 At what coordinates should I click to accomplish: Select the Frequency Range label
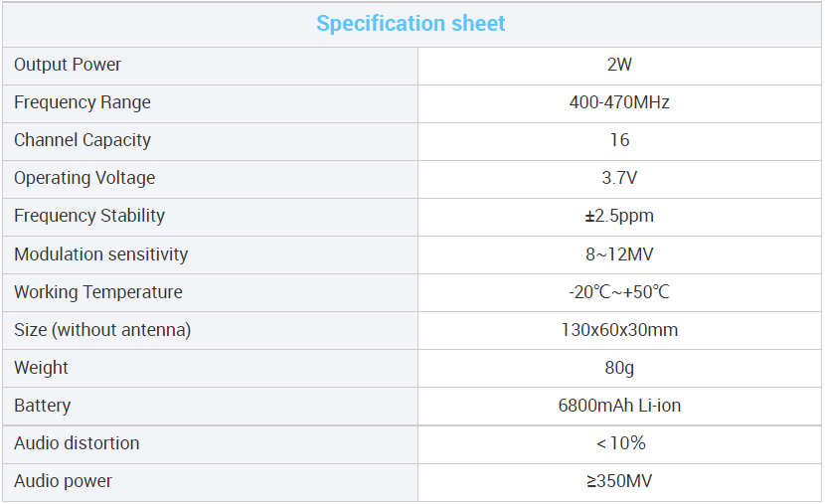click(x=82, y=102)
